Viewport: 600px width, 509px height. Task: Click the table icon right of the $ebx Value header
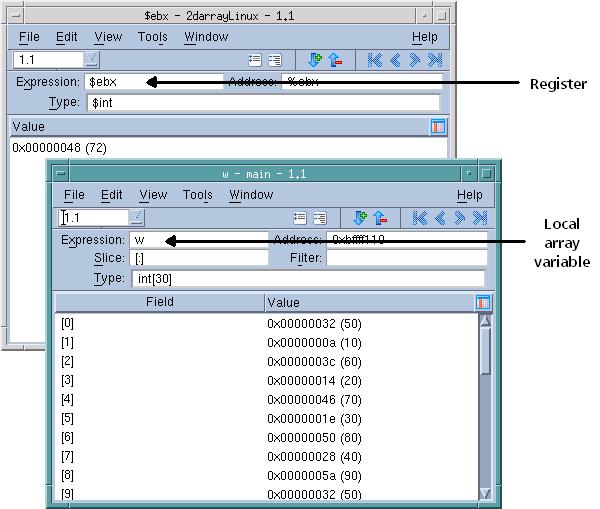coord(437,126)
